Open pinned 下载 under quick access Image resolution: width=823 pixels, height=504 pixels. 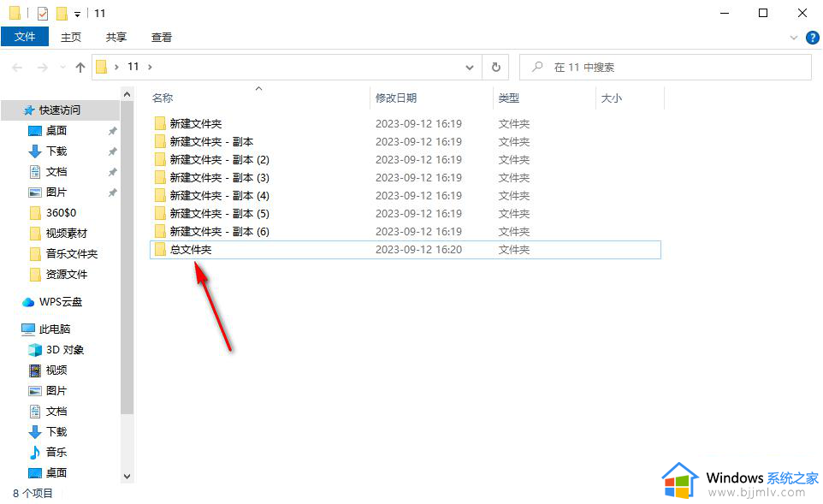[56, 151]
